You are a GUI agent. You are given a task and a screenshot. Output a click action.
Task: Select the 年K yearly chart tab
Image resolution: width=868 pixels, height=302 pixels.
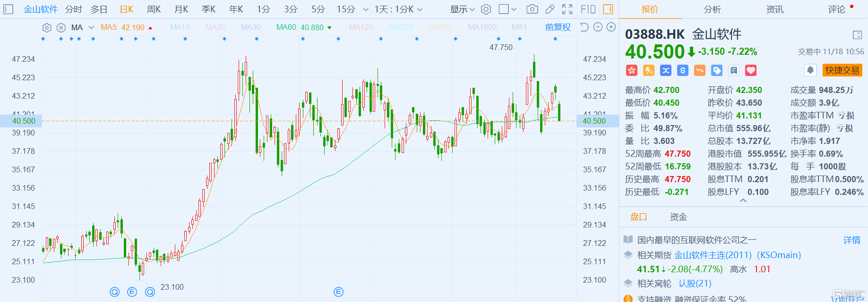[x=236, y=9]
